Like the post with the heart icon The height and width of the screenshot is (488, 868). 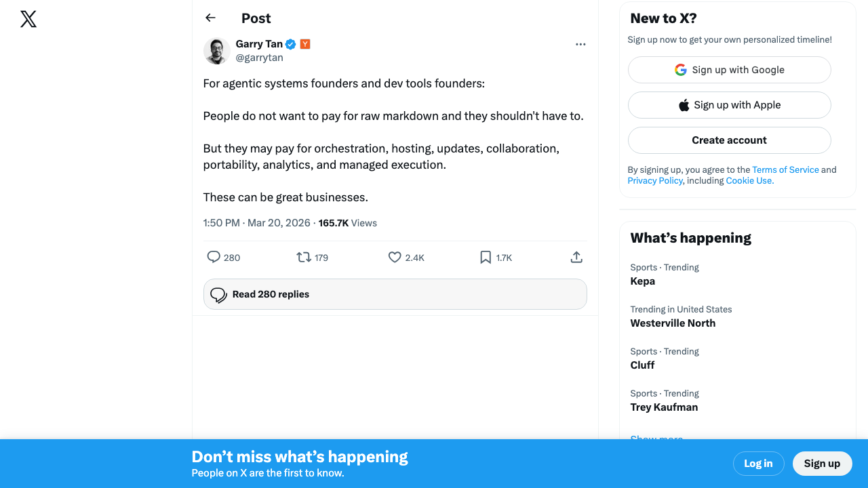coord(395,257)
